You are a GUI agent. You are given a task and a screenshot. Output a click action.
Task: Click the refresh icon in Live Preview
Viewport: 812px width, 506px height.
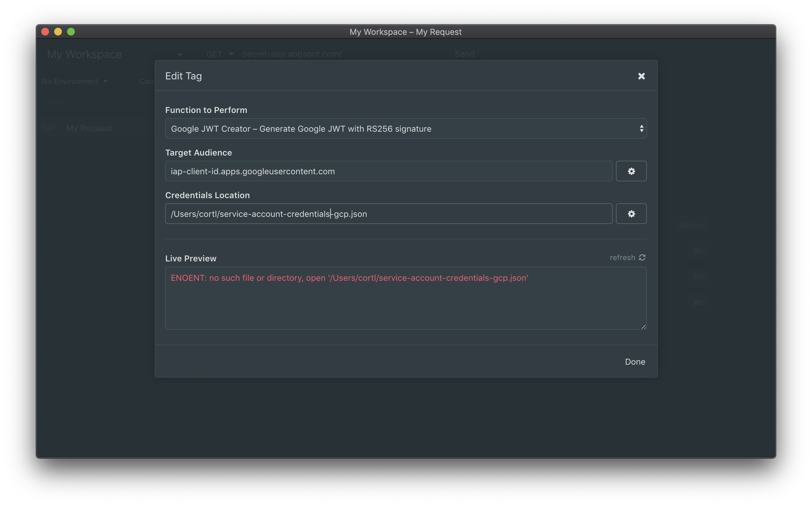click(642, 257)
